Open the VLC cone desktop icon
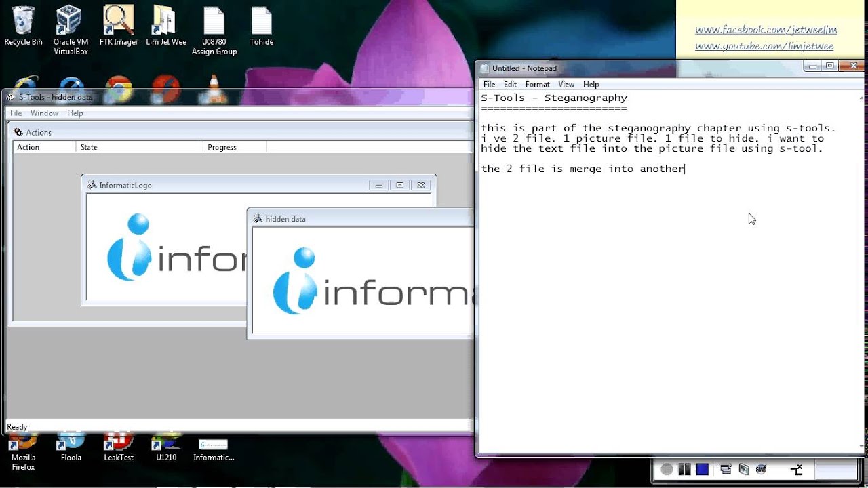 point(214,89)
